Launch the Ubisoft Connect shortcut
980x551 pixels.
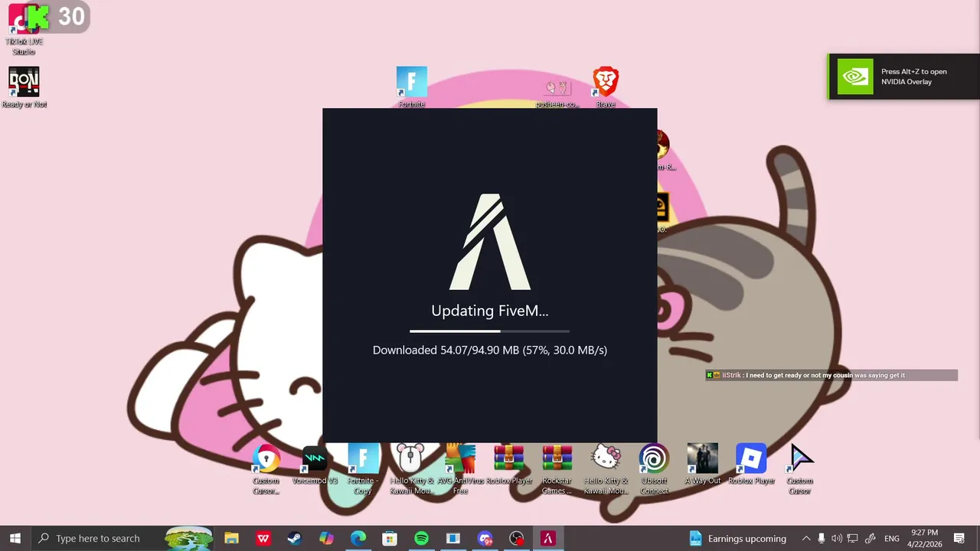654,468
